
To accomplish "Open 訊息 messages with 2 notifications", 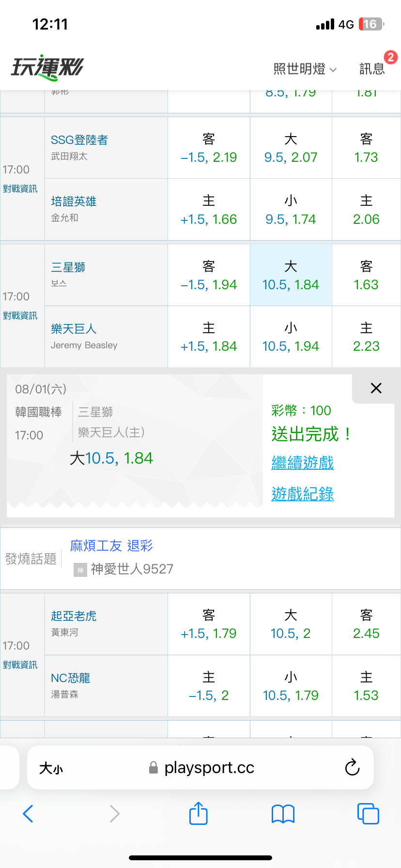I will [372, 69].
